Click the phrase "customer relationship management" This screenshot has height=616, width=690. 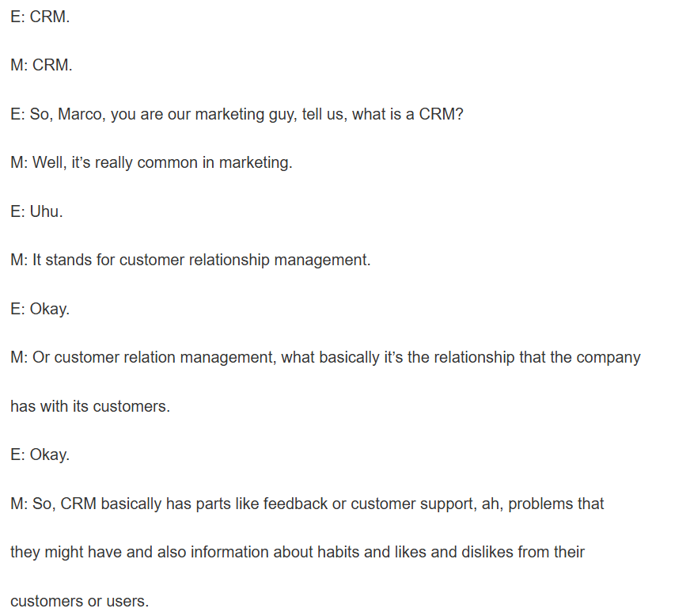point(244,260)
